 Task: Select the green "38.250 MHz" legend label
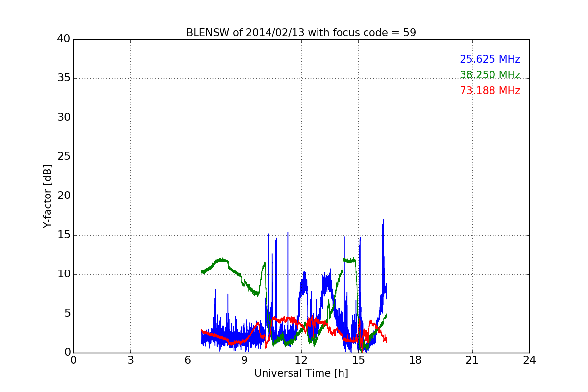(x=490, y=75)
